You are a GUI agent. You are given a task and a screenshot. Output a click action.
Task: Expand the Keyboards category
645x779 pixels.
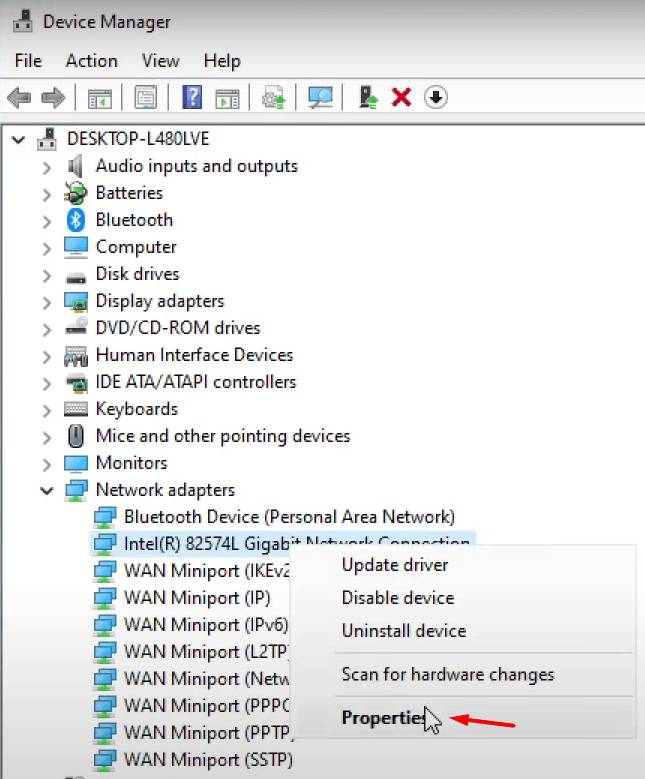click(x=47, y=410)
